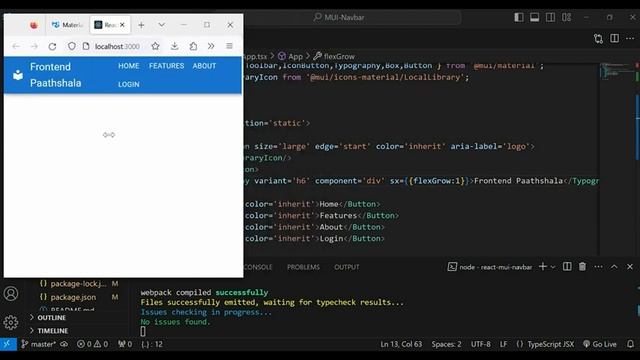Open a new browser tab with plus
Image resolution: width=640 pixels, height=360 pixels.
coord(141,25)
